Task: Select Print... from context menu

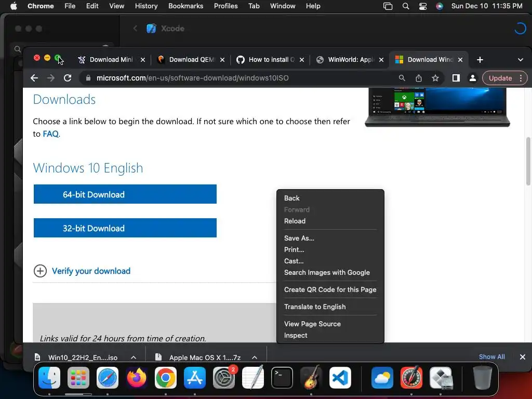Action: 330,249
